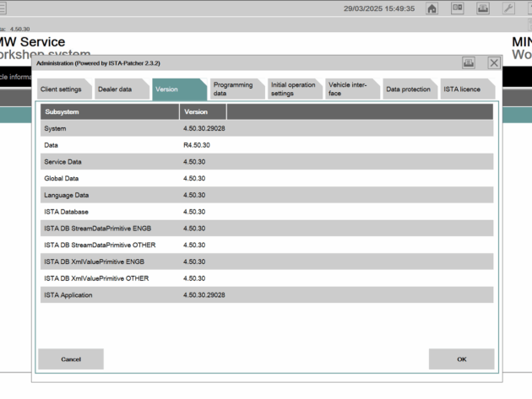Select the Global Data row
Image resolution: width=532 pixels, height=399 pixels.
267,178
